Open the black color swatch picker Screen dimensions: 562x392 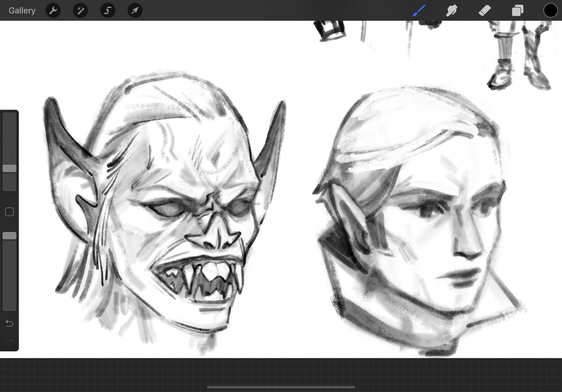click(x=550, y=10)
